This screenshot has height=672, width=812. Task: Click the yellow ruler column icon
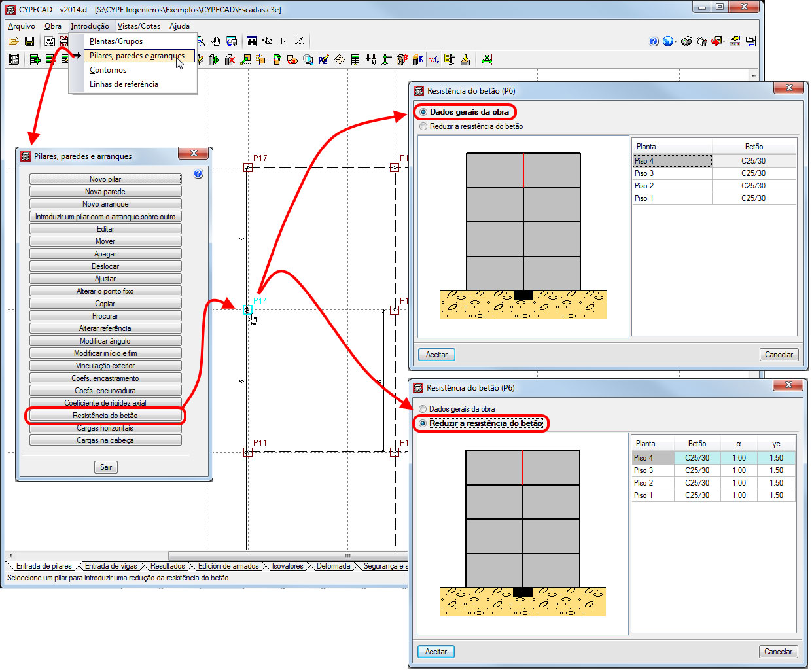[x=450, y=60]
